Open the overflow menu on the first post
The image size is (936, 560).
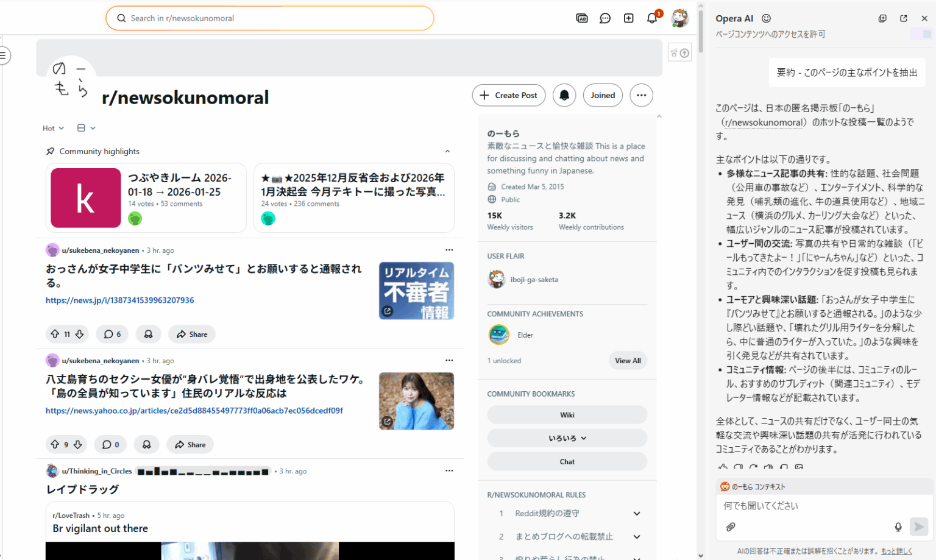pyautogui.click(x=449, y=249)
